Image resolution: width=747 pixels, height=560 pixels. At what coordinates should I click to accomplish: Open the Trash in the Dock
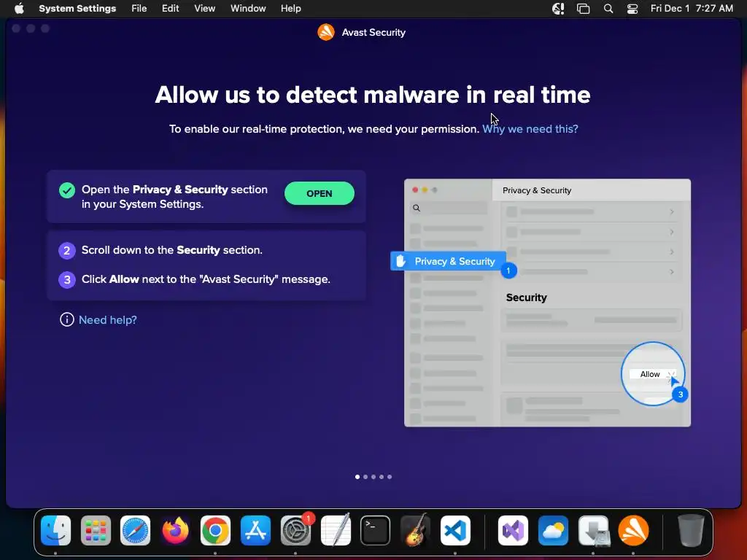point(691,530)
